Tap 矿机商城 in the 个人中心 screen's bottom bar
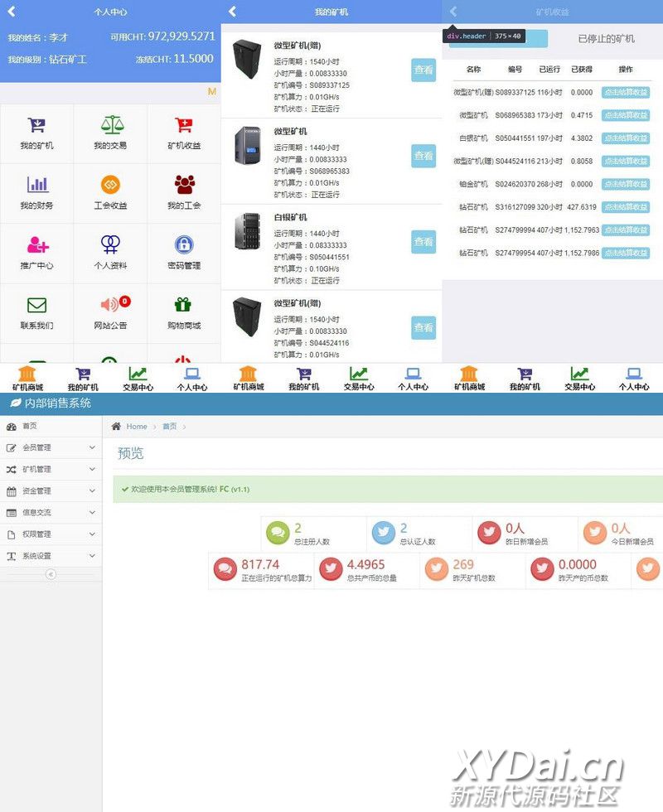Screen dimensions: 663x812 (27, 378)
